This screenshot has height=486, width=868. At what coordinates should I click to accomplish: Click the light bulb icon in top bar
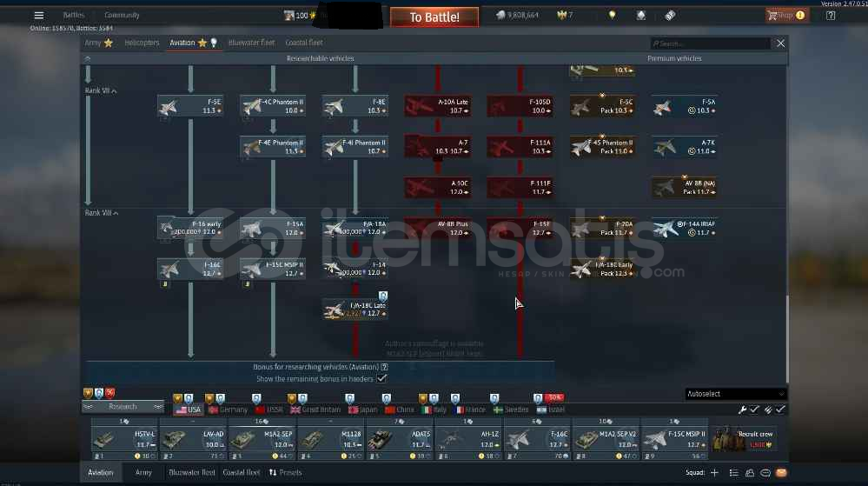click(612, 15)
